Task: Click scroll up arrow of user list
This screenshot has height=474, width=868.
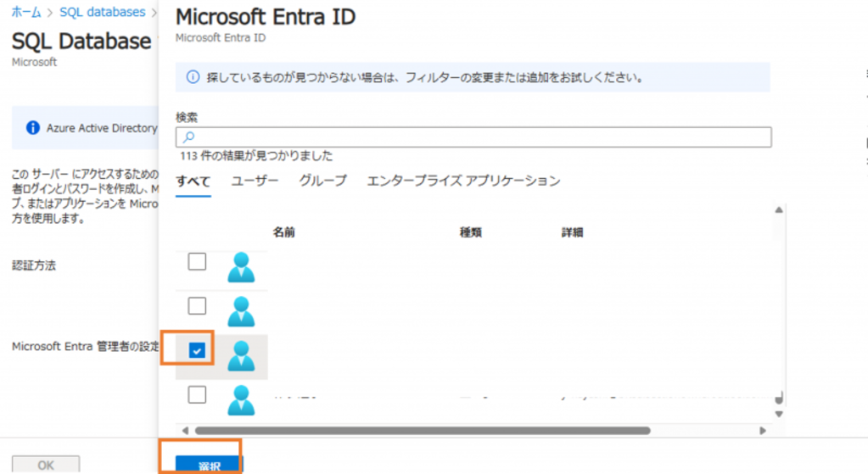Action: (x=779, y=210)
